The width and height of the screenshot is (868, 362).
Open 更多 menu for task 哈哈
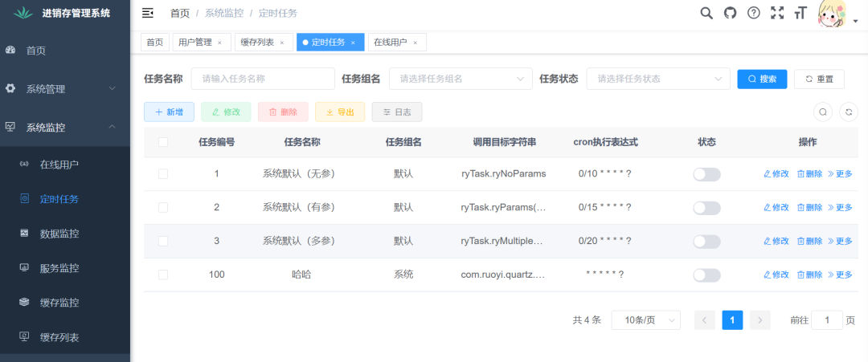pyautogui.click(x=840, y=275)
